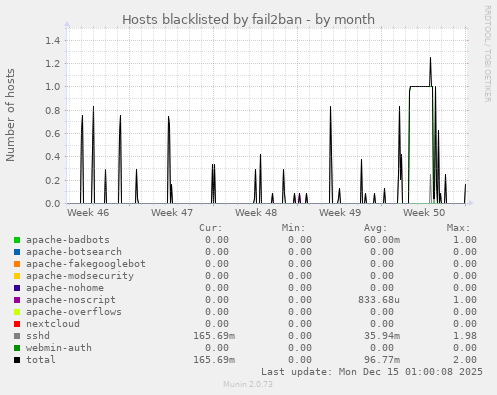Click the 0.4 y-axis tick label
Image resolution: width=497 pixels, height=395 pixels.
53,157
